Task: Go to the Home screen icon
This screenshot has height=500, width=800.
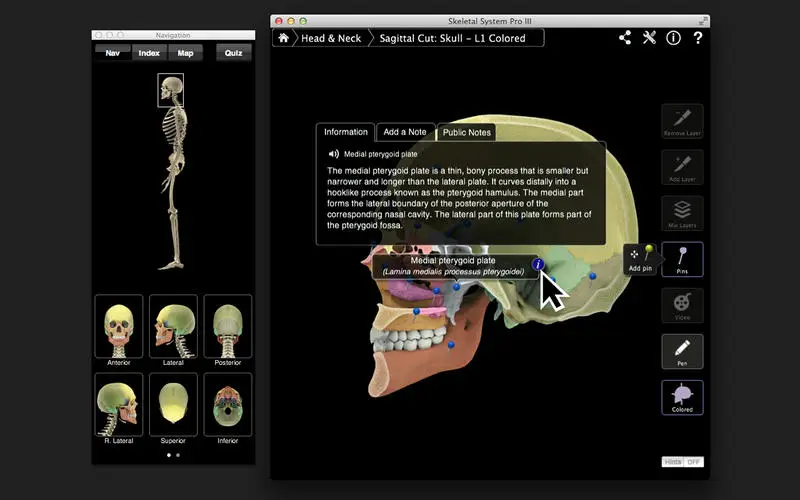Action: point(283,38)
